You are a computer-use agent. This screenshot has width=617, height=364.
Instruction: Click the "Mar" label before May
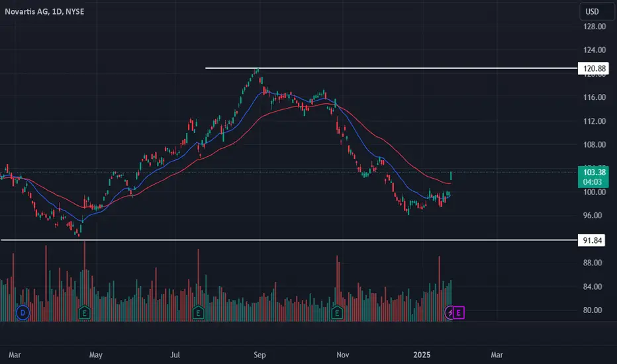click(15, 355)
